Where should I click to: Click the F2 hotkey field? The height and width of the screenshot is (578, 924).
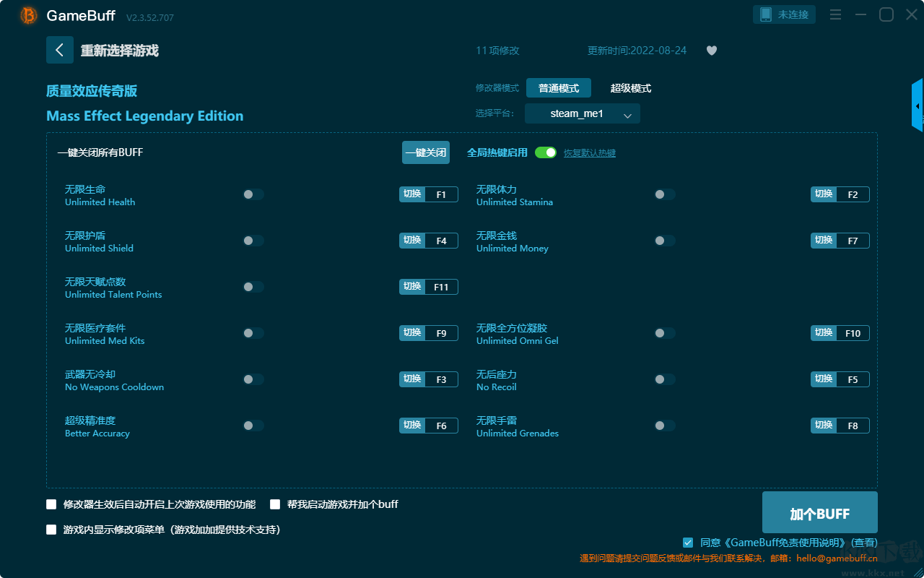(853, 194)
